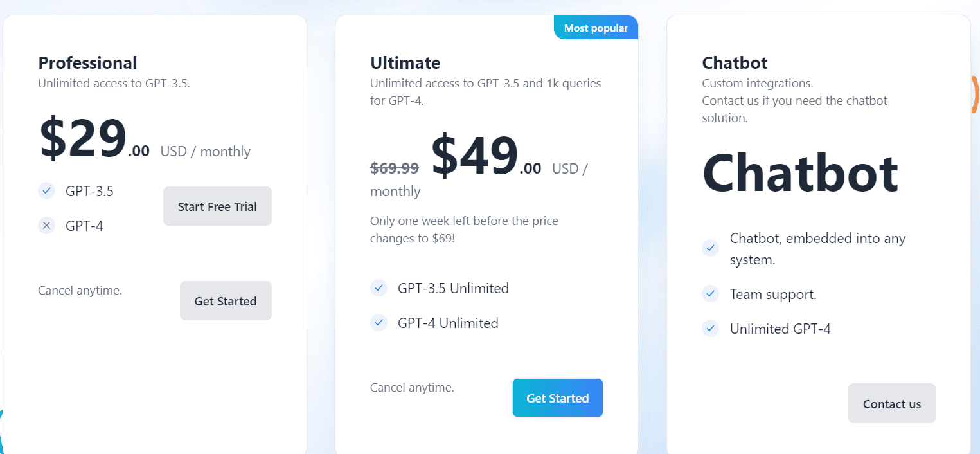Click the check icon beside Unlimited GPT-4
The image size is (980, 454).
coord(710,328)
